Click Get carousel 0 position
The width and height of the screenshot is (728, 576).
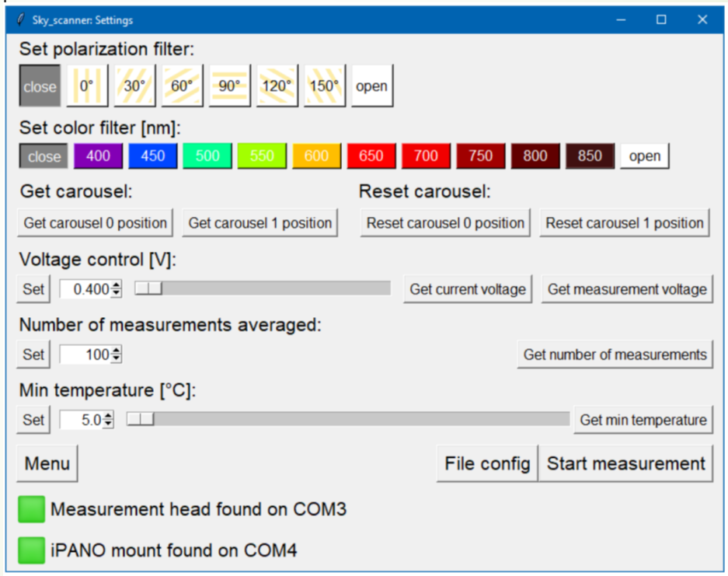[96, 223]
